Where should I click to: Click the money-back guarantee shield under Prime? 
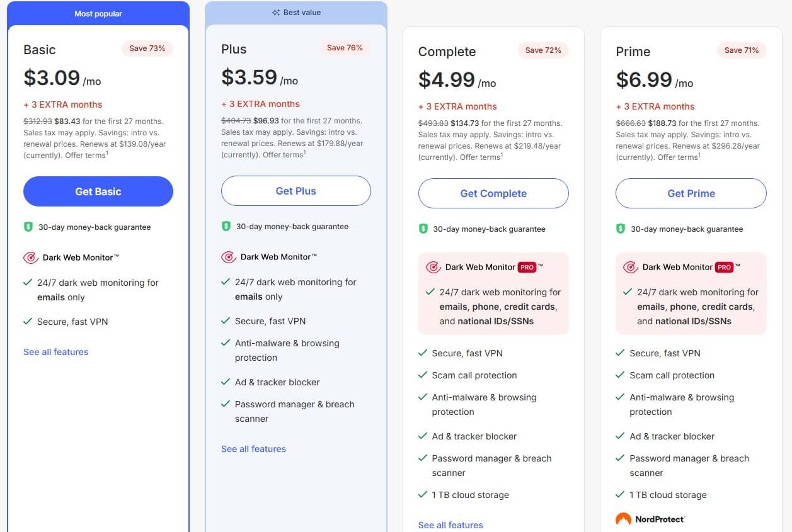[x=621, y=229]
